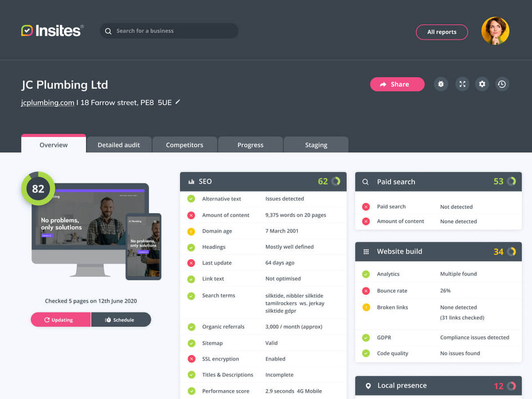
Task: Click Search terms status check icon
Action: tap(191, 296)
